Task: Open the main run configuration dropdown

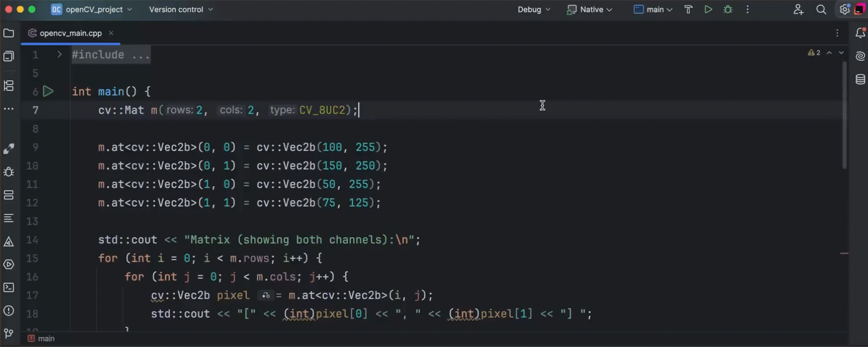Action: click(653, 10)
